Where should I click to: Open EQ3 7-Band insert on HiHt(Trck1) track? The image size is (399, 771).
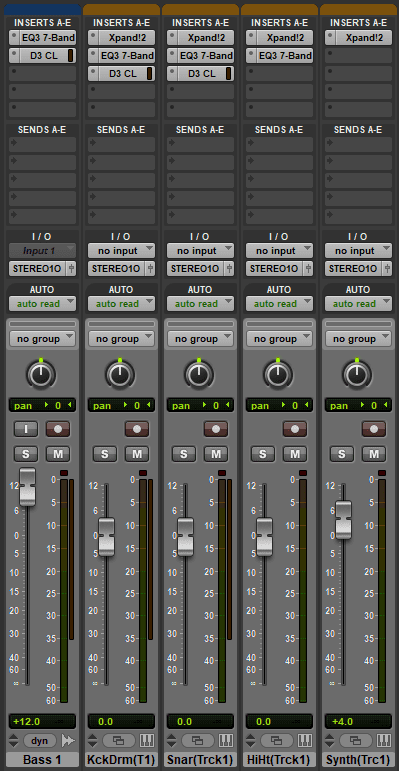[x=285, y=56]
